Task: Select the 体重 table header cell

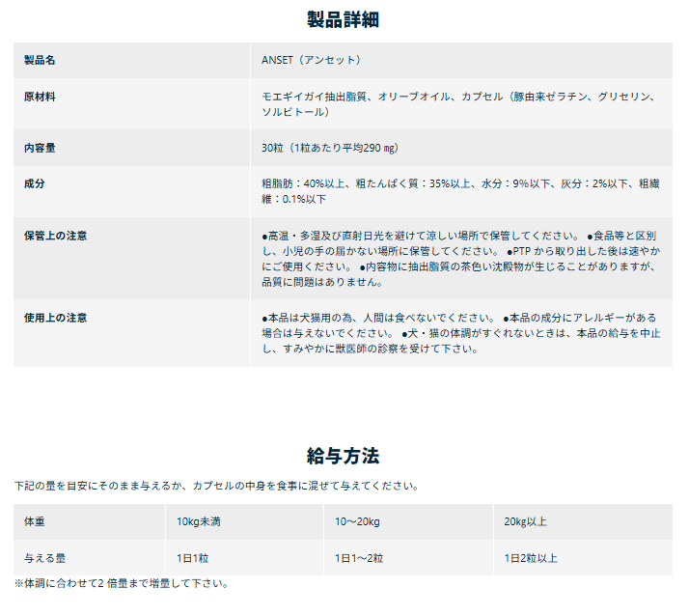Action: click(34, 522)
